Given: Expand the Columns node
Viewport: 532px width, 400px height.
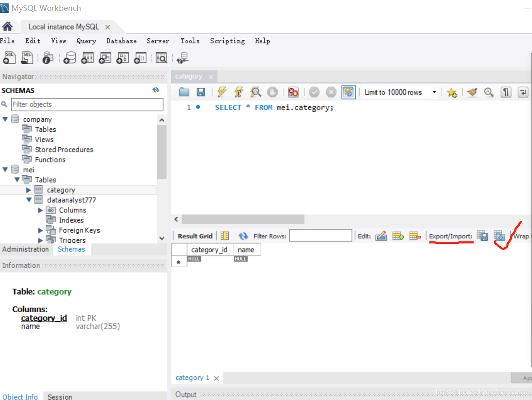Looking at the screenshot, I should [40, 210].
